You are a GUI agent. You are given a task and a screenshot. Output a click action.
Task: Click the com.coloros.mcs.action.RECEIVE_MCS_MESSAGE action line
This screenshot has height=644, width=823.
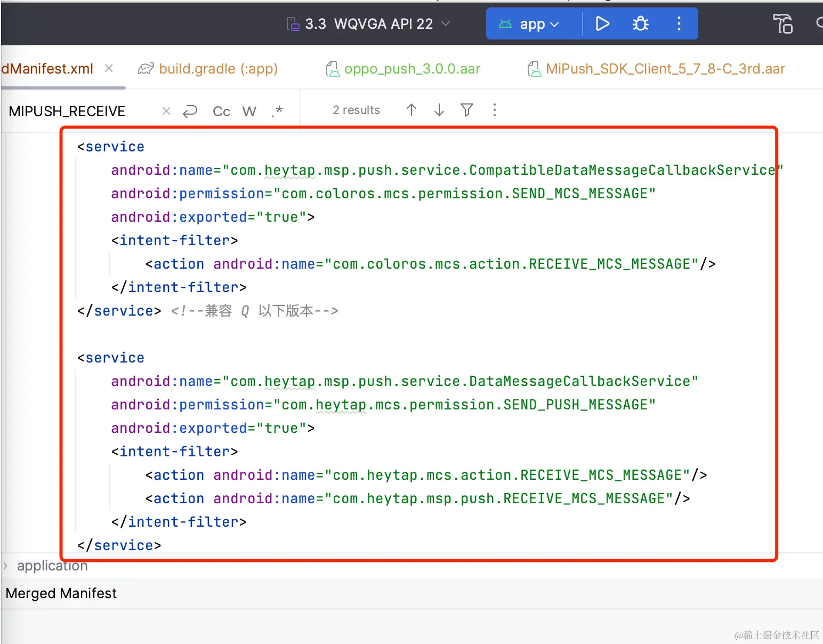(430, 264)
